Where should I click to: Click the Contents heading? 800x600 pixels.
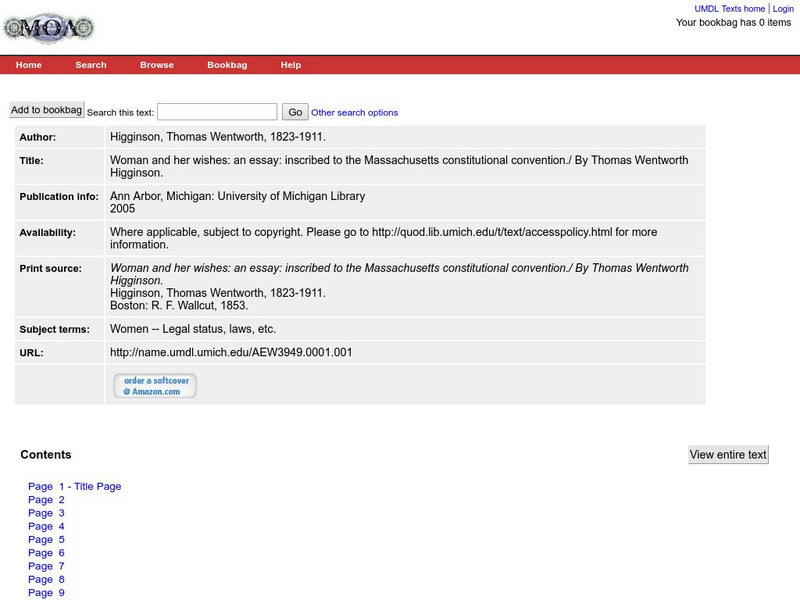tap(46, 455)
